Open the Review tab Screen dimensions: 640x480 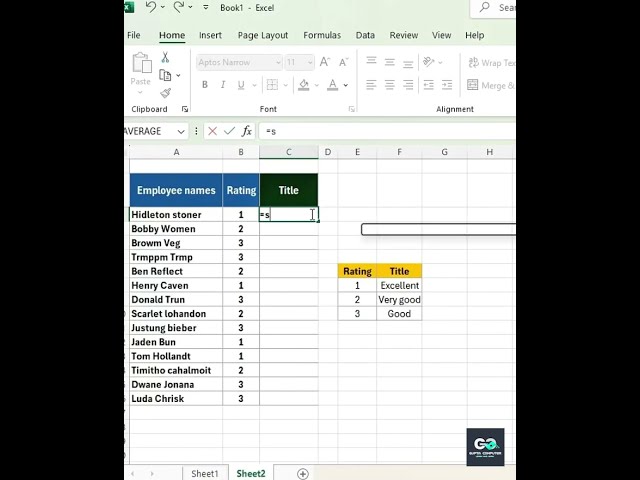[x=404, y=35]
